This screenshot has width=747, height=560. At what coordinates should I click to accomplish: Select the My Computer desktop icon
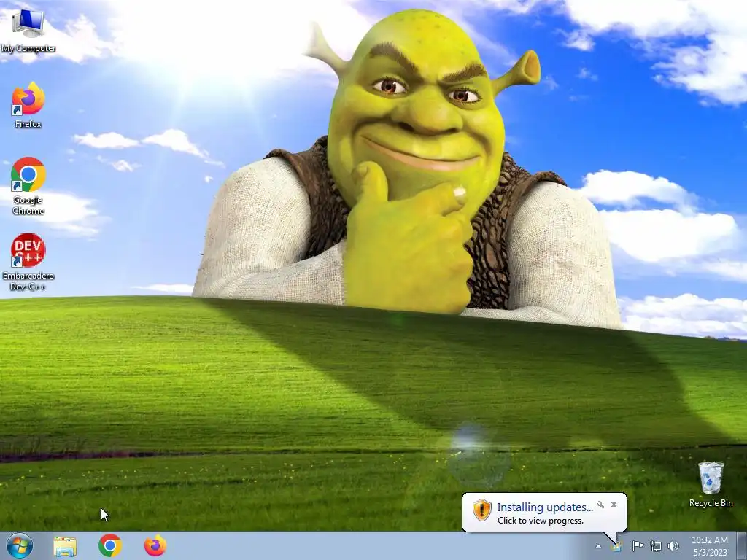[x=28, y=31]
